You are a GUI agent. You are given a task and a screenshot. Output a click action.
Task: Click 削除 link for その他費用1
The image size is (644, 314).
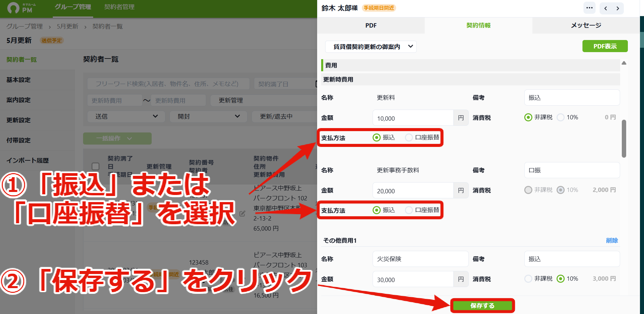click(612, 240)
